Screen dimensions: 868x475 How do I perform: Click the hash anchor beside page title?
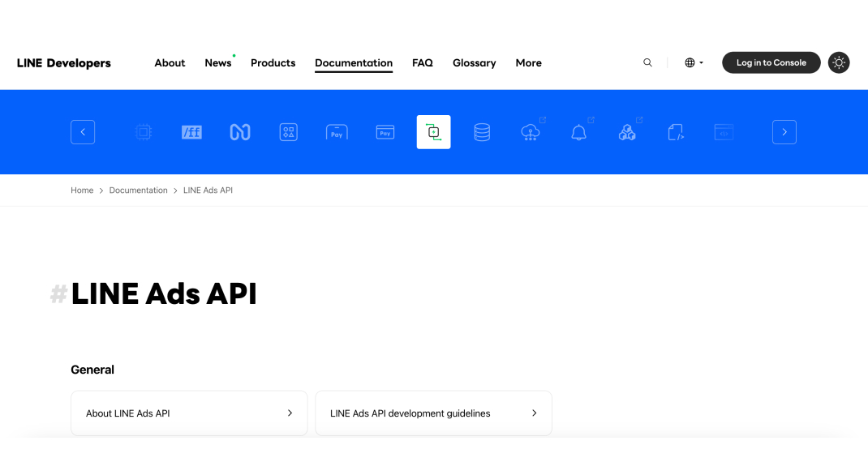click(x=58, y=294)
